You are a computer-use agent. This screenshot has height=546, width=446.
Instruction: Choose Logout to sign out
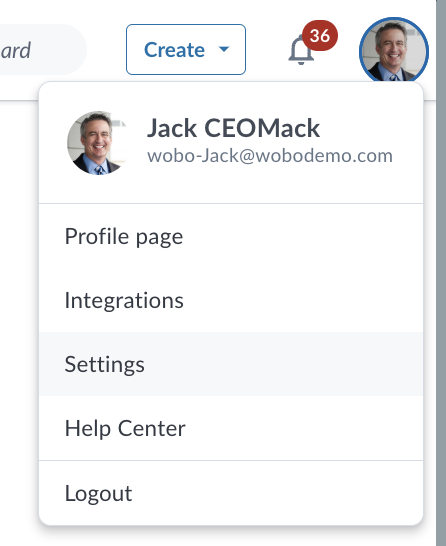pos(231,493)
